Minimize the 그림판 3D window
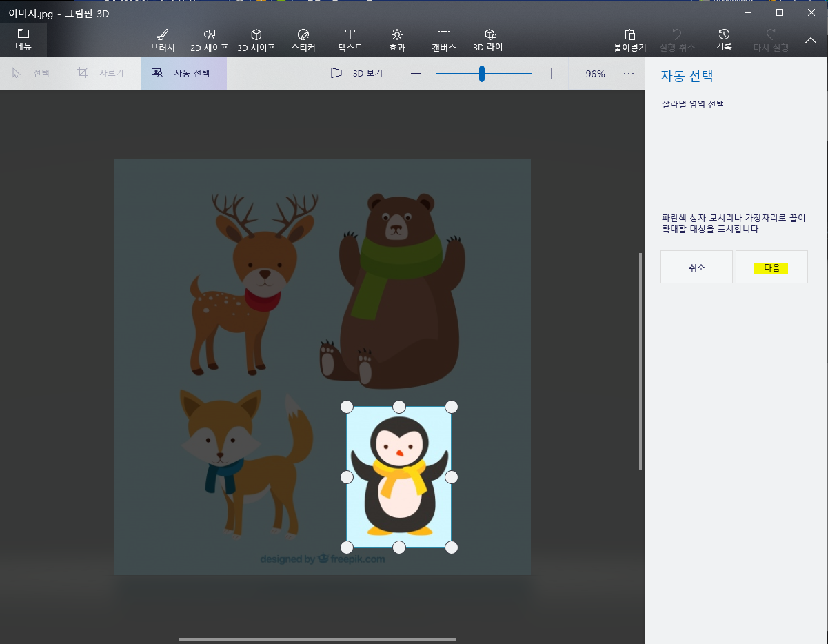The image size is (828, 644). (748, 12)
